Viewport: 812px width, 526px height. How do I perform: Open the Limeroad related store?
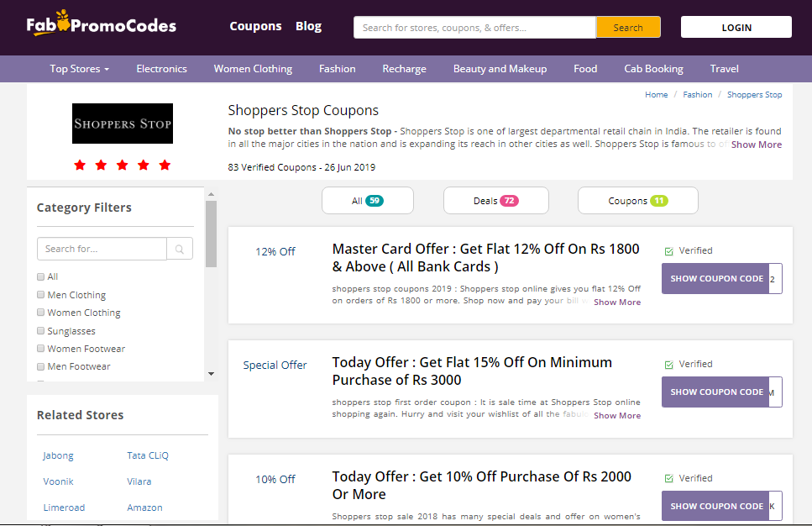click(x=64, y=508)
